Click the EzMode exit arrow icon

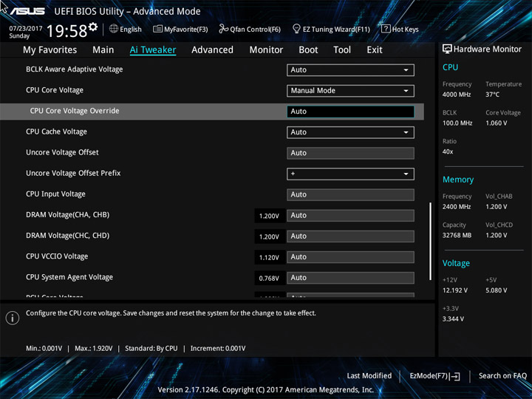coord(455,376)
